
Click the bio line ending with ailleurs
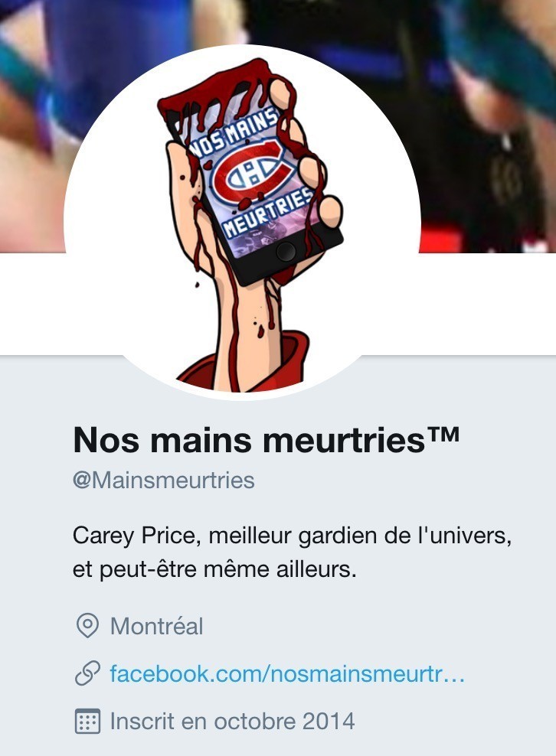click(214, 570)
